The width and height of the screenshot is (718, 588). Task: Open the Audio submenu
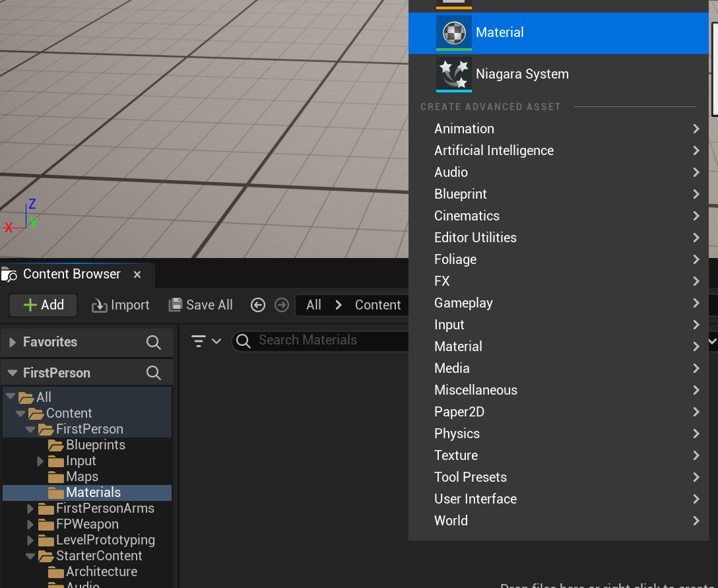[558, 172]
